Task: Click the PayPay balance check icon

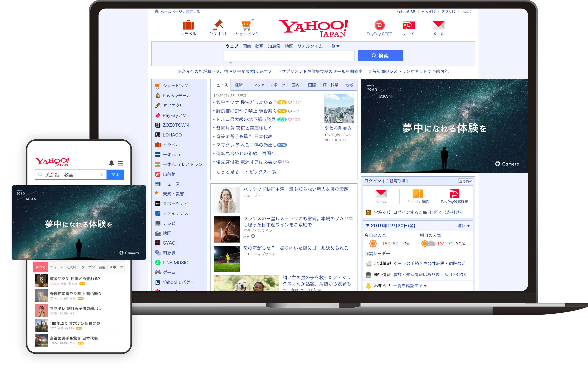Action: pos(454,194)
